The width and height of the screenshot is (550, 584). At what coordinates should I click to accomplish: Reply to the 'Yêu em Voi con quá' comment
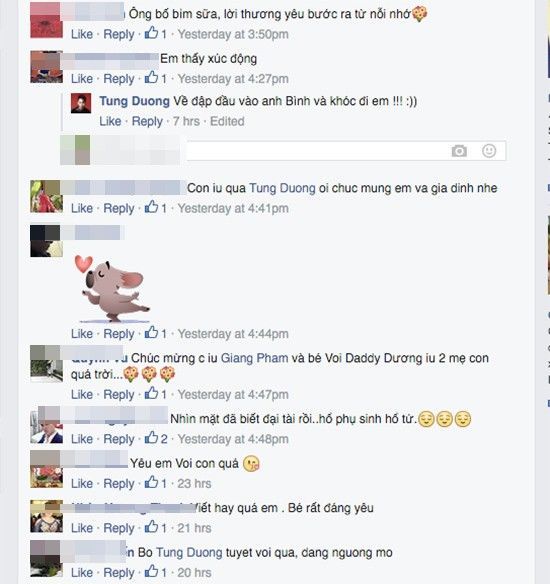(119, 483)
